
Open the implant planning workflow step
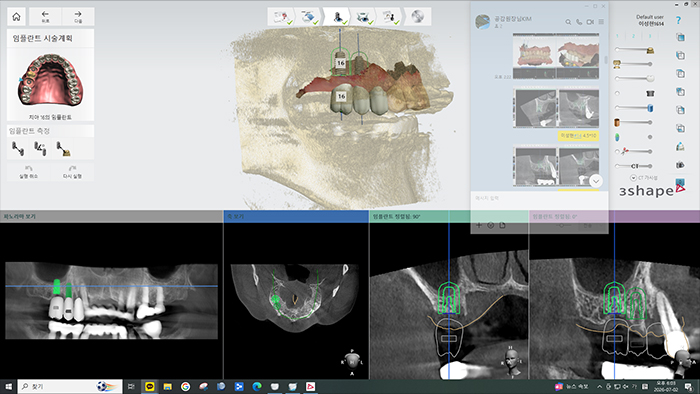click(x=337, y=17)
